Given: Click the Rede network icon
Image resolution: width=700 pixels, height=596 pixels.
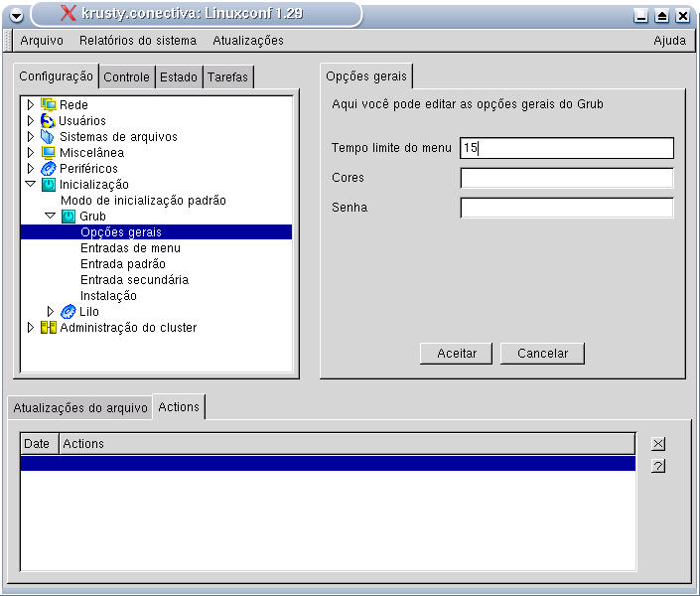Looking at the screenshot, I should point(49,104).
